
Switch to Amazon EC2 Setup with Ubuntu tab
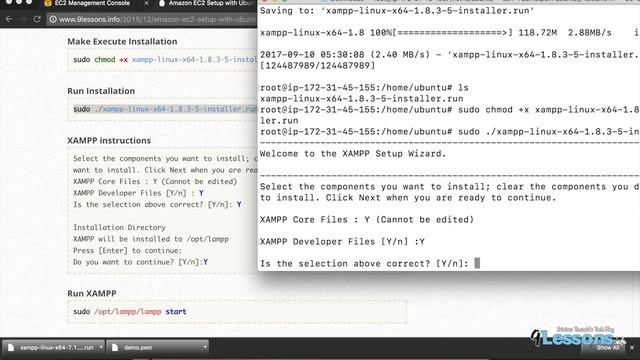coord(208,3)
